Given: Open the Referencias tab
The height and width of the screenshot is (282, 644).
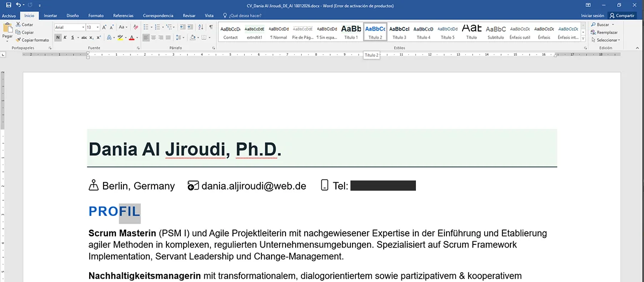Looking at the screenshot, I should (123, 16).
